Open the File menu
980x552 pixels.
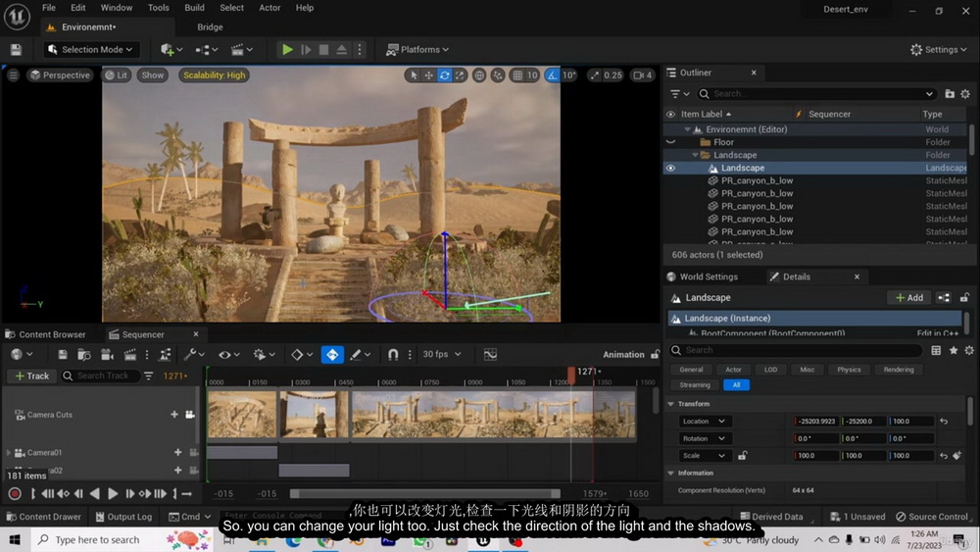(49, 8)
